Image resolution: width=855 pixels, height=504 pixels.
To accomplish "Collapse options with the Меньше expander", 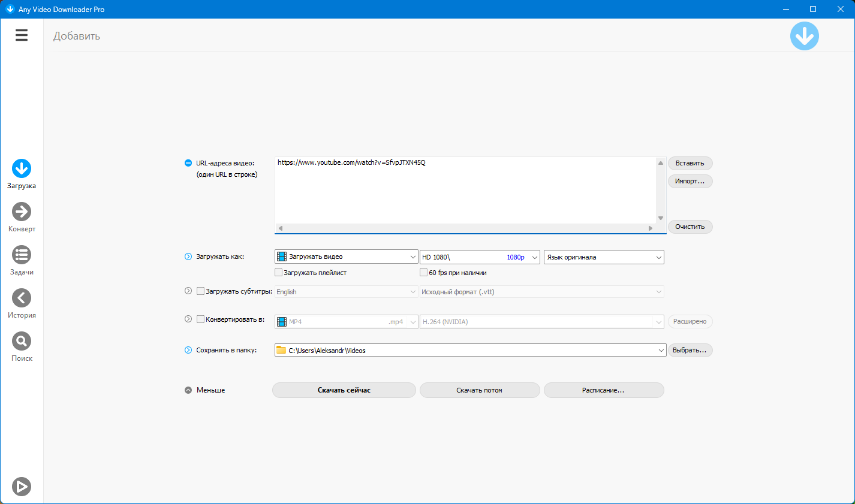I will (x=188, y=390).
